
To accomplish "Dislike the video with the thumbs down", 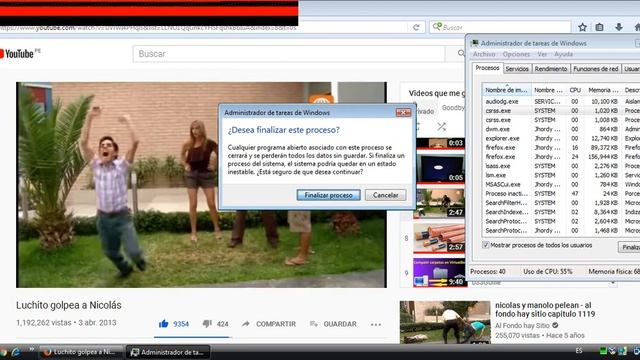I will point(207,324).
